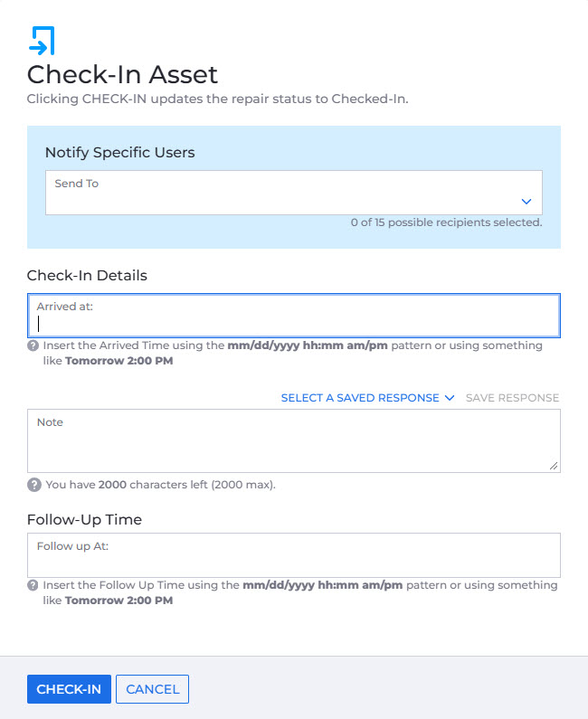
Task: Click the CANCEL button
Action: pos(152,689)
